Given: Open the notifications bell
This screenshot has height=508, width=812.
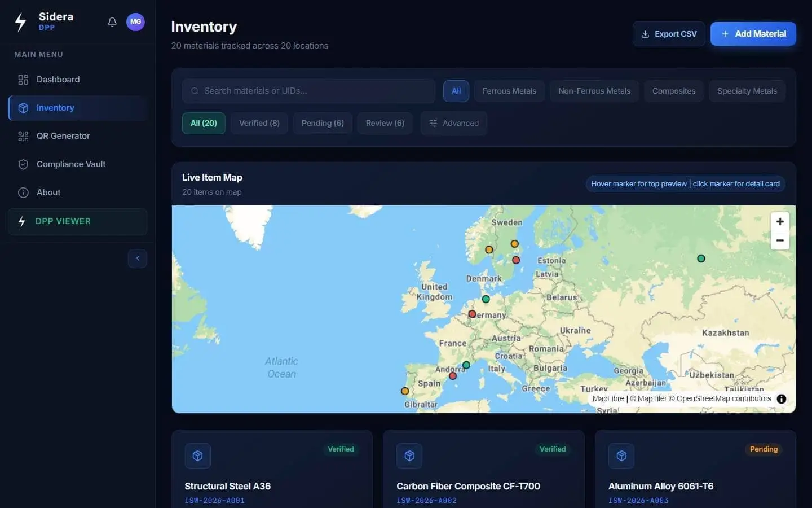Looking at the screenshot, I should coord(112,22).
